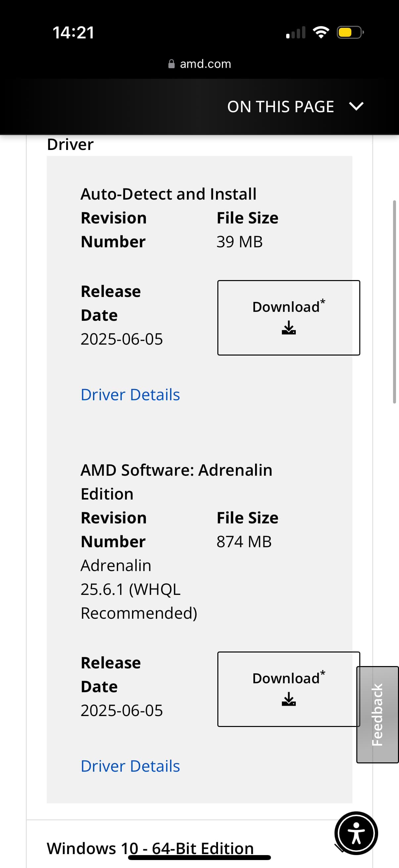Open Driver Details for Auto-Detect and Install
This screenshot has height=868, width=399.
click(130, 395)
